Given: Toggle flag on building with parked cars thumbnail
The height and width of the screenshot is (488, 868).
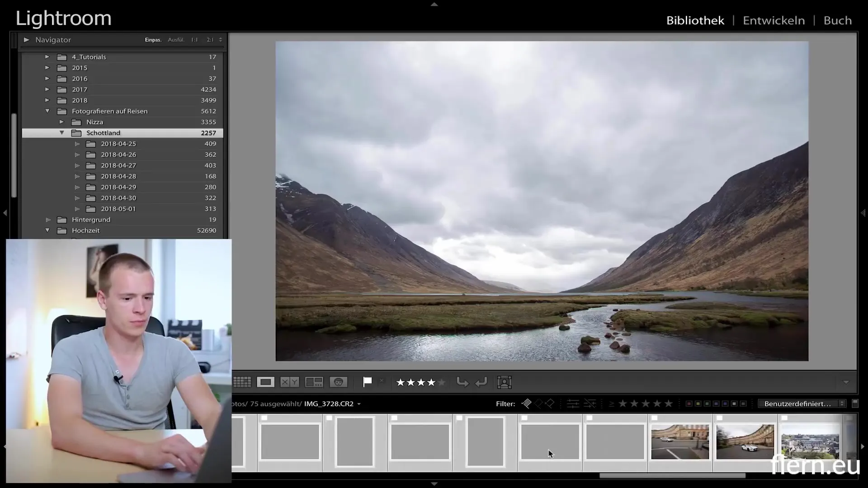Looking at the screenshot, I should (654, 418).
